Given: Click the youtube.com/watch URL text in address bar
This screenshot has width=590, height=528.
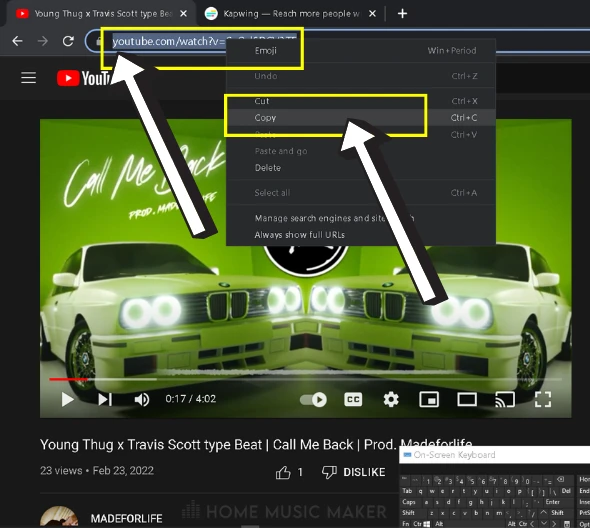Looking at the screenshot, I should pos(169,41).
